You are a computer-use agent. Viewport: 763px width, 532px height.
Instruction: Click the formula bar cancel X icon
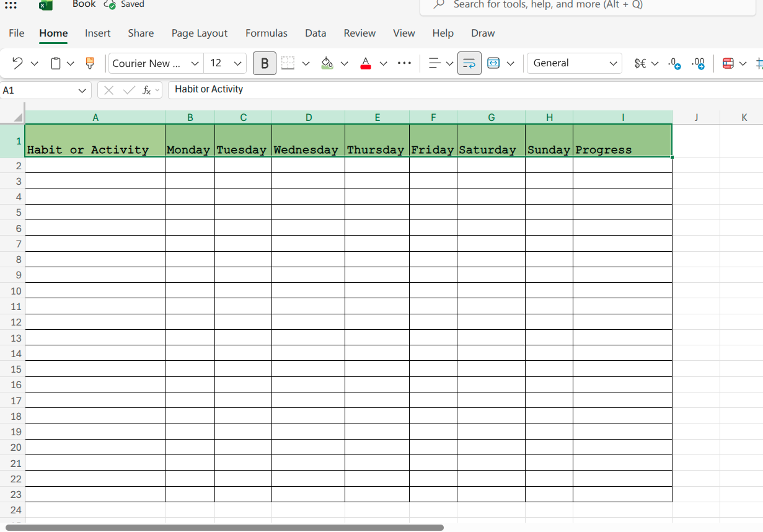pos(109,91)
